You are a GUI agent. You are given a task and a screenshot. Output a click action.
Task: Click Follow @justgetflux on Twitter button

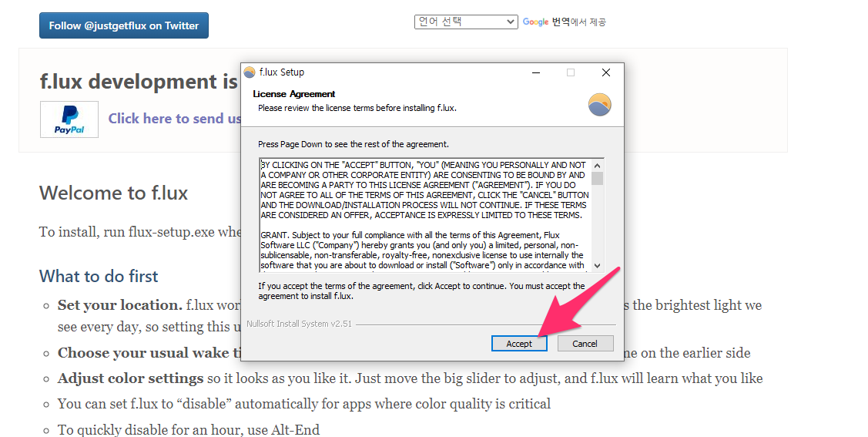[124, 25]
